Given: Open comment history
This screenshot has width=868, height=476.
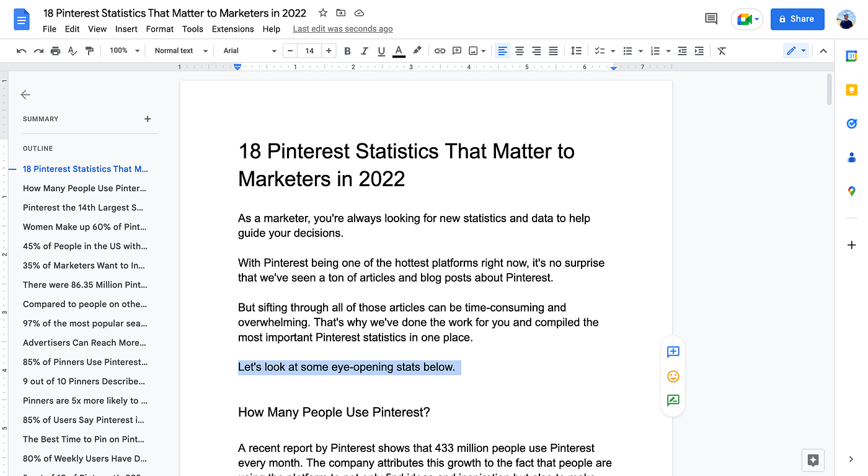Looking at the screenshot, I should tap(711, 19).
